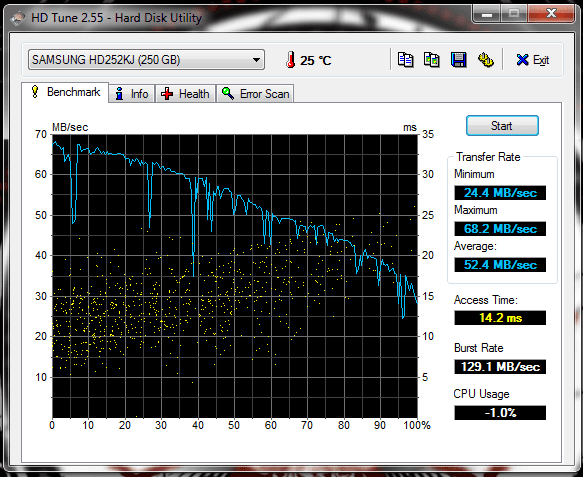583x477 pixels.
Task: Expand the drive selection dropdown arrow
Action: pos(256,60)
